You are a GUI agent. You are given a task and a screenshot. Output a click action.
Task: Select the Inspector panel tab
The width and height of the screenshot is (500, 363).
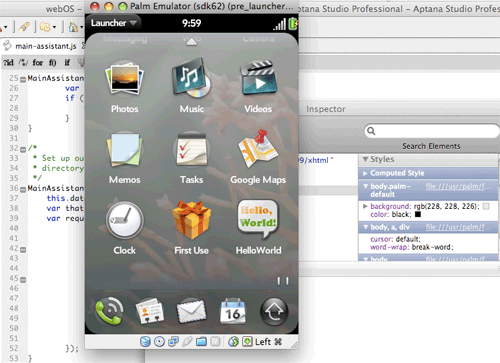tap(326, 109)
